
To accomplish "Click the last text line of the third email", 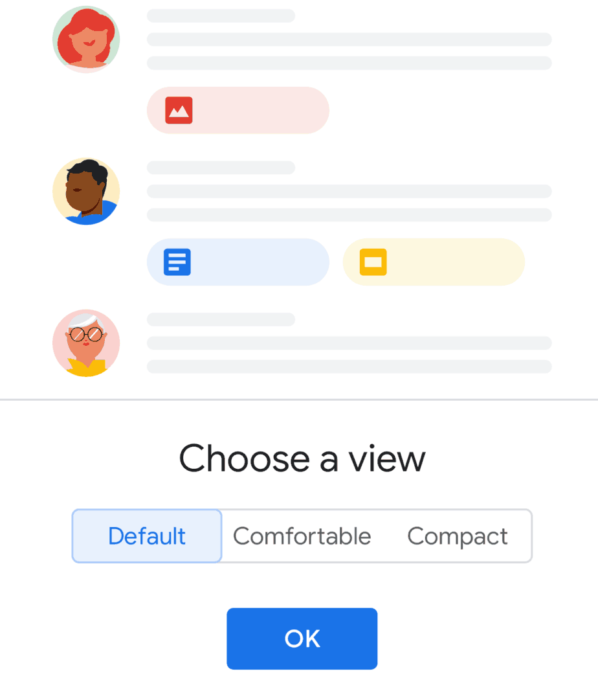I will [x=349, y=367].
